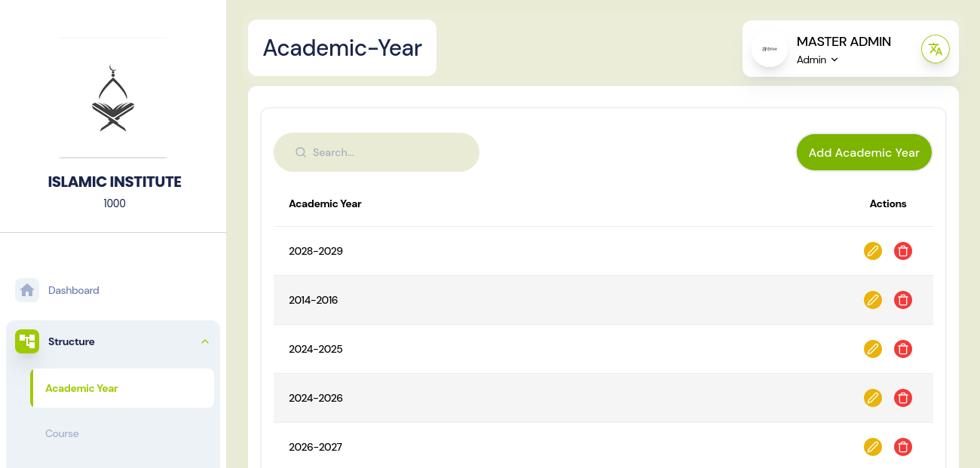Delete the 2028-2029 academic year
980x468 pixels.
tap(902, 251)
